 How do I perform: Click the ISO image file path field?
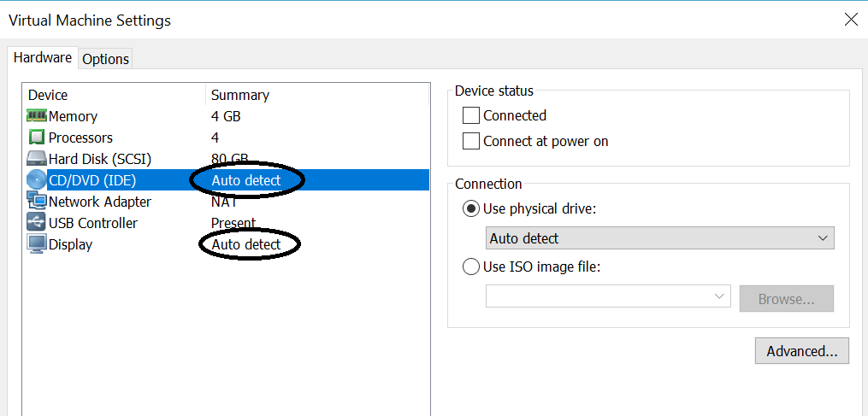coord(599,296)
